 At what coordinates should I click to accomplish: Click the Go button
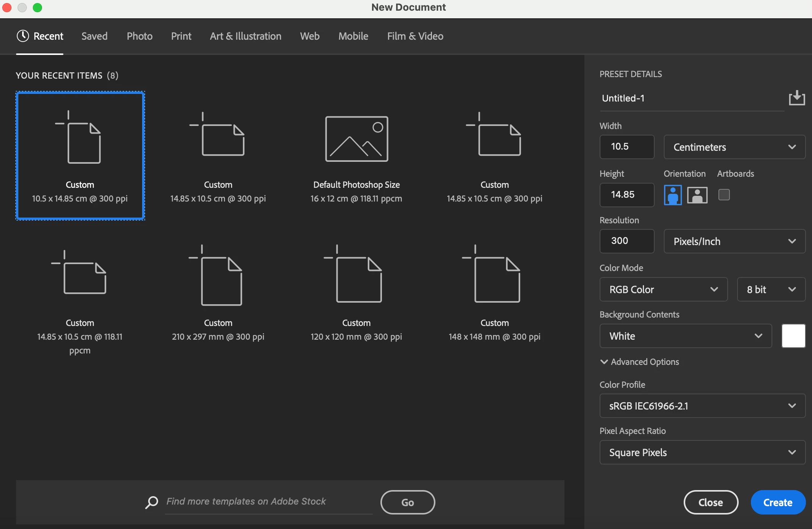[x=408, y=502]
